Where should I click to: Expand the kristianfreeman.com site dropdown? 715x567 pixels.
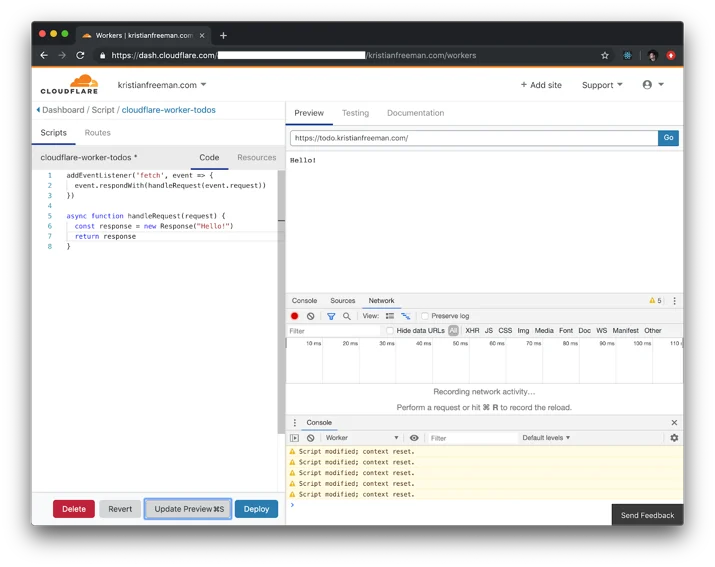(x=162, y=85)
